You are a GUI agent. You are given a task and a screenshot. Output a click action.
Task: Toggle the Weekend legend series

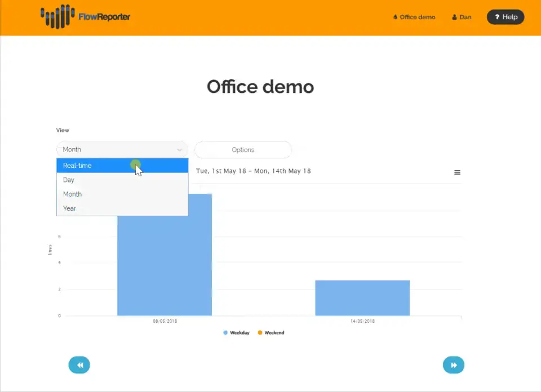point(271,333)
